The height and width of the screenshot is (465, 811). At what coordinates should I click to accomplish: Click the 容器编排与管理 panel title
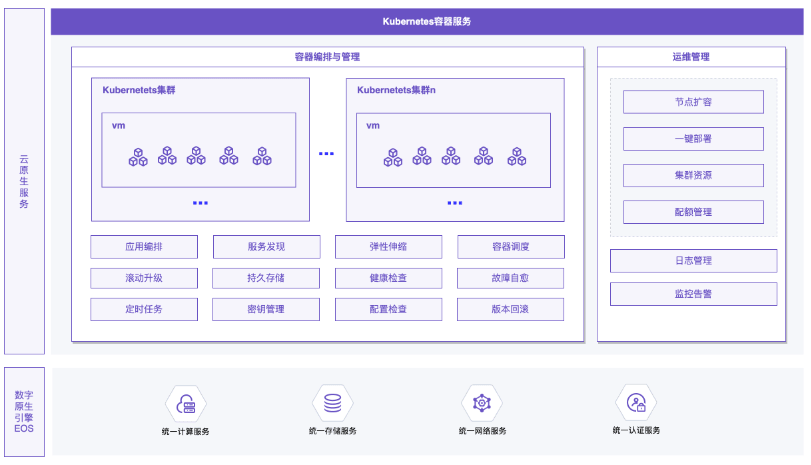327,57
